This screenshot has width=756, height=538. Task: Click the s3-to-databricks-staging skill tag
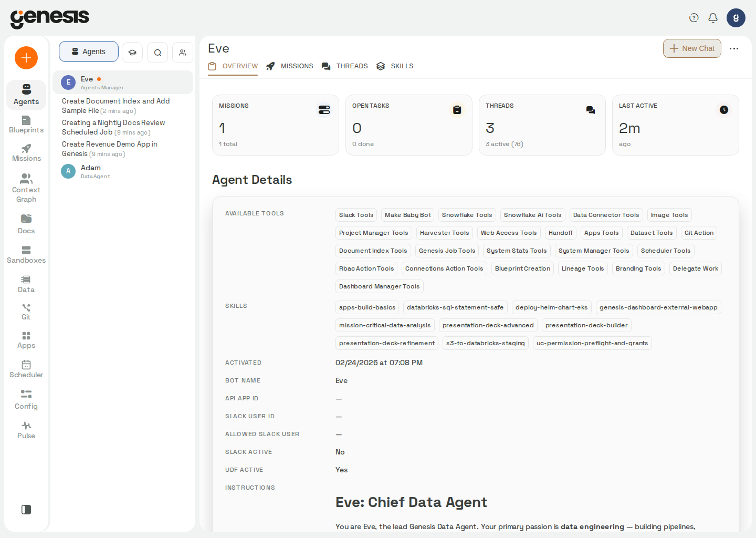click(x=485, y=343)
